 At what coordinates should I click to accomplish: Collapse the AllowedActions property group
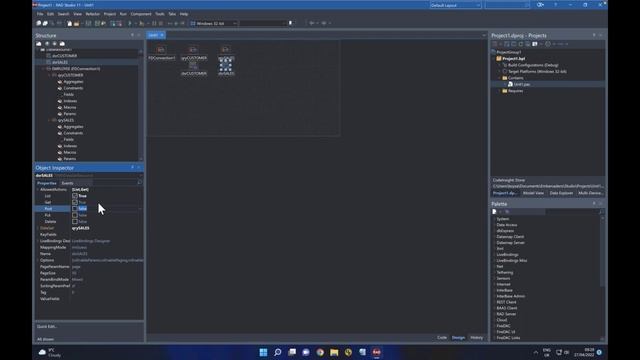[38, 189]
